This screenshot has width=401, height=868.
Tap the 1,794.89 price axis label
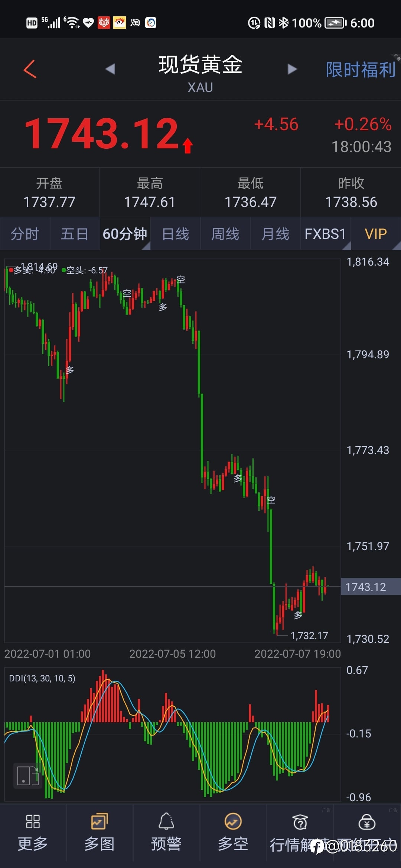click(x=368, y=355)
